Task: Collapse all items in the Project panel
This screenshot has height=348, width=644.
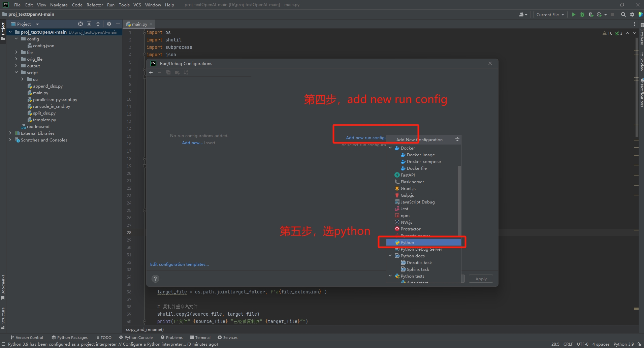Action: pos(98,24)
